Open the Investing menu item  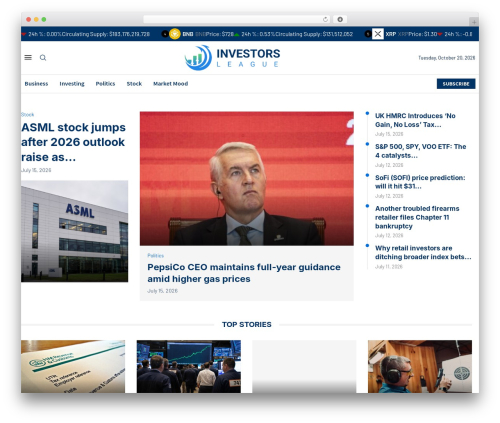(72, 84)
